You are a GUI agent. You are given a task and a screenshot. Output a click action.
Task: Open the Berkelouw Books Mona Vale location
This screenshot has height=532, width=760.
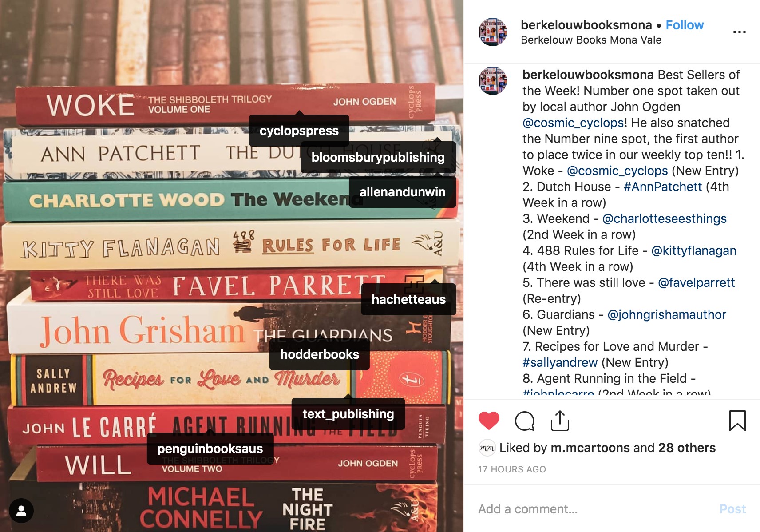(591, 40)
